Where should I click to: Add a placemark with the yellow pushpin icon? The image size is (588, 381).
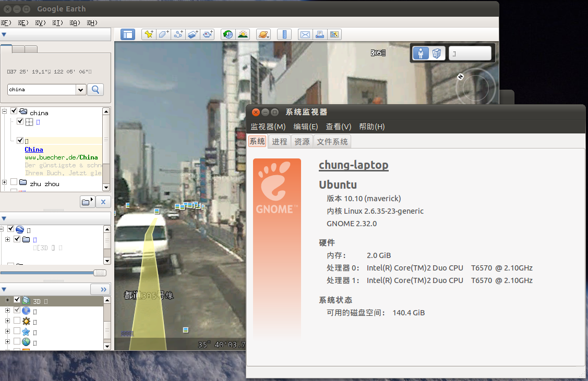click(149, 34)
